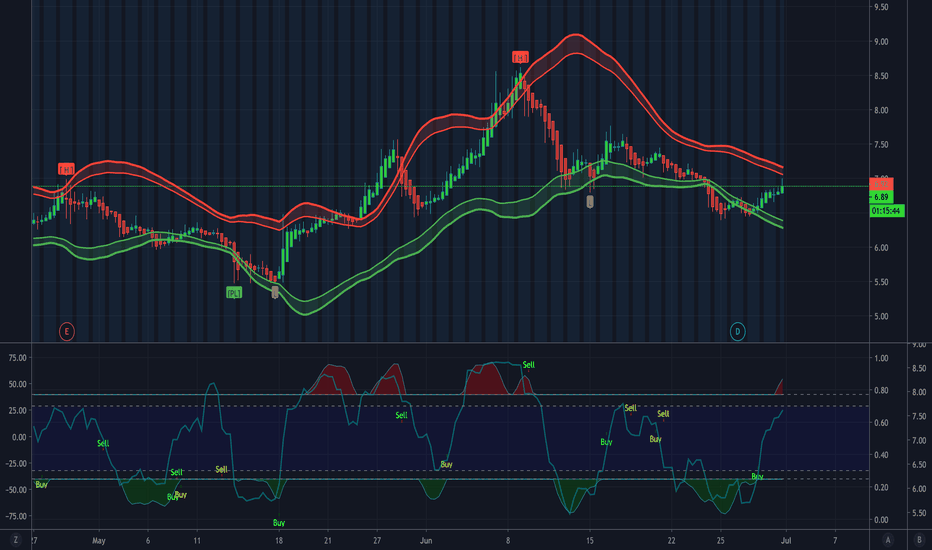932x550 pixels.
Task: Select the grey label under the June 15 candle
Action: [590, 202]
